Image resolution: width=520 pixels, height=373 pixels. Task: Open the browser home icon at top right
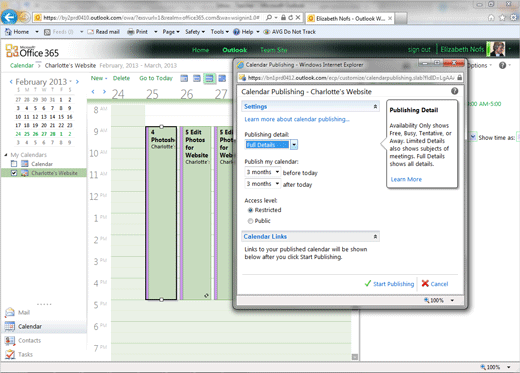click(x=491, y=18)
